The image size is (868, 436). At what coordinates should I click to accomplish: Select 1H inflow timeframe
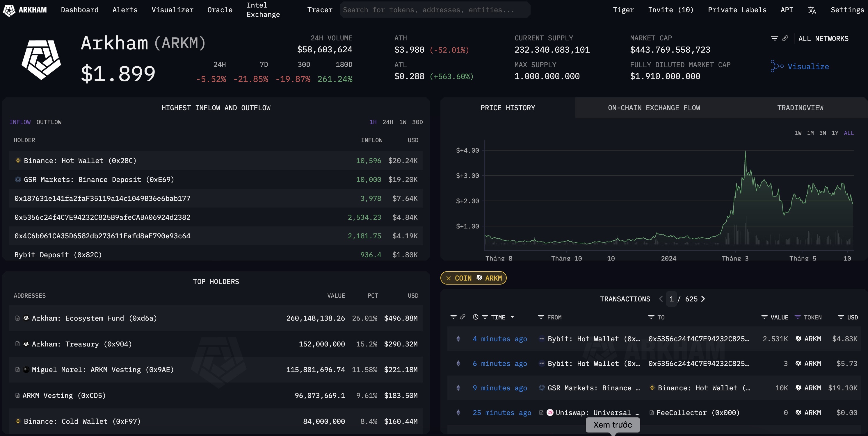(373, 122)
